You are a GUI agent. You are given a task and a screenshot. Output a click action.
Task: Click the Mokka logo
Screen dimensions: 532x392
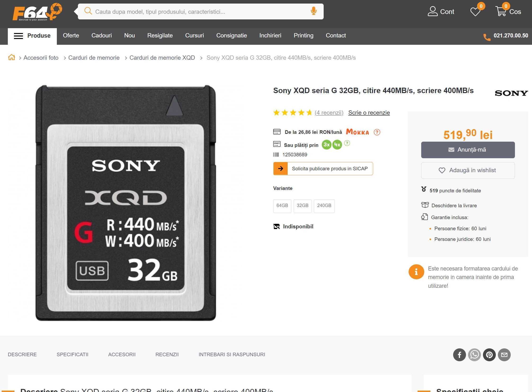358,132
